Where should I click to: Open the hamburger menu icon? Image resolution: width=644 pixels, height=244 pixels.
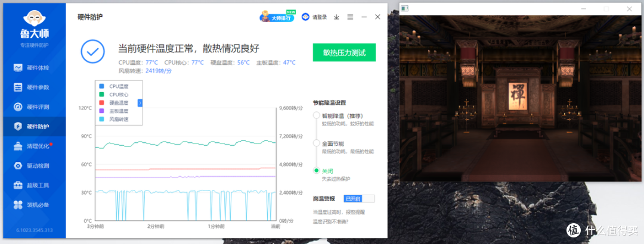(x=351, y=17)
